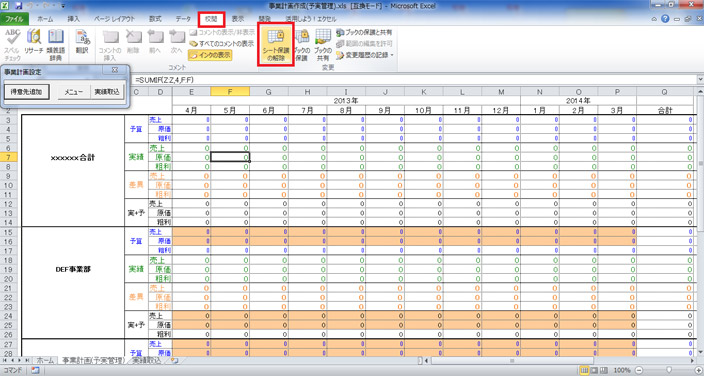
Task: Open the Research (リサーチ) tool
Action: [x=34, y=43]
